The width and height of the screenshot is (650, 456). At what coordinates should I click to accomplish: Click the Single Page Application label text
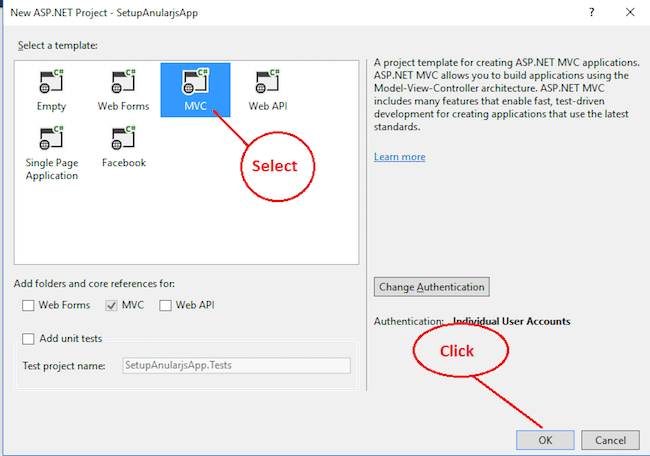52,169
